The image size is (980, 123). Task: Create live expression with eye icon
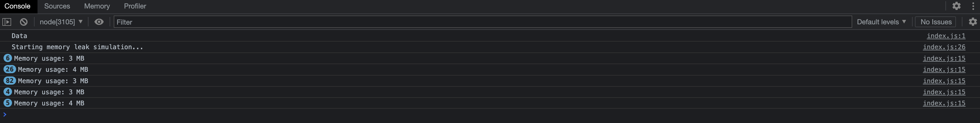(99, 22)
